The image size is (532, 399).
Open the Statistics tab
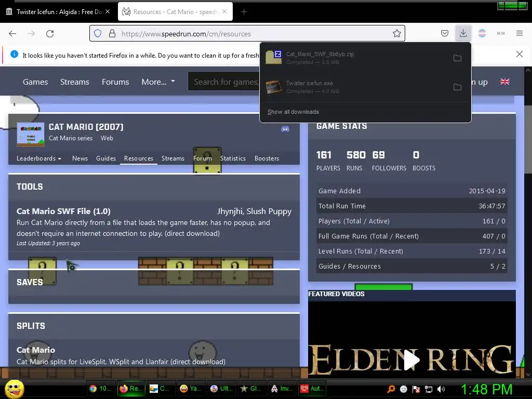(x=233, y=158)
